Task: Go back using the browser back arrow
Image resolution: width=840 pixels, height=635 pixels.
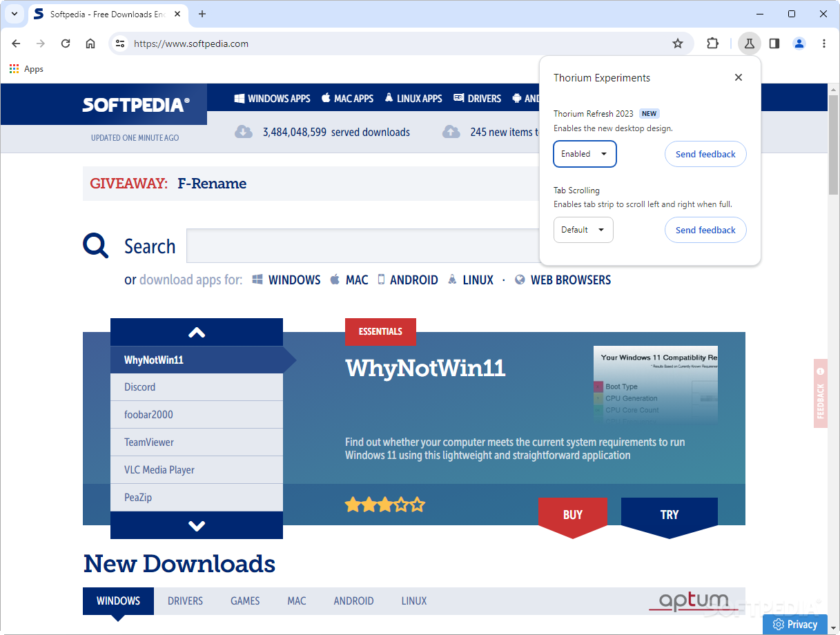Action: pyautogui.click(x=16, y=43)
